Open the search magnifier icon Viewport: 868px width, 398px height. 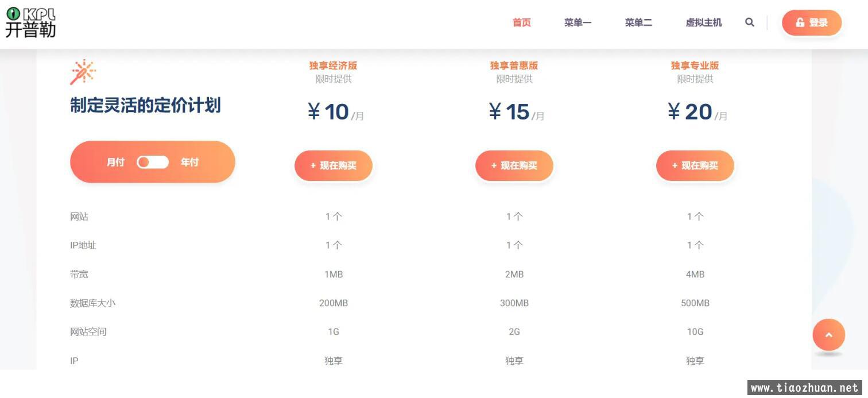[x=749, y=22]
